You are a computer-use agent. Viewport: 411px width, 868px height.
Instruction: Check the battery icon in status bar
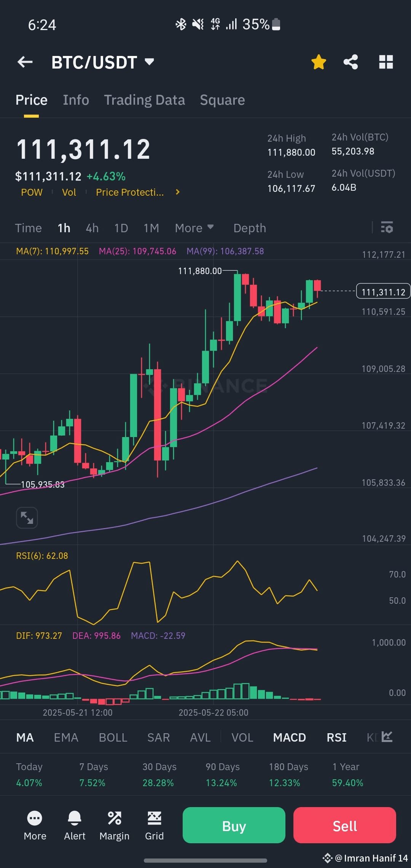point(276,24)
